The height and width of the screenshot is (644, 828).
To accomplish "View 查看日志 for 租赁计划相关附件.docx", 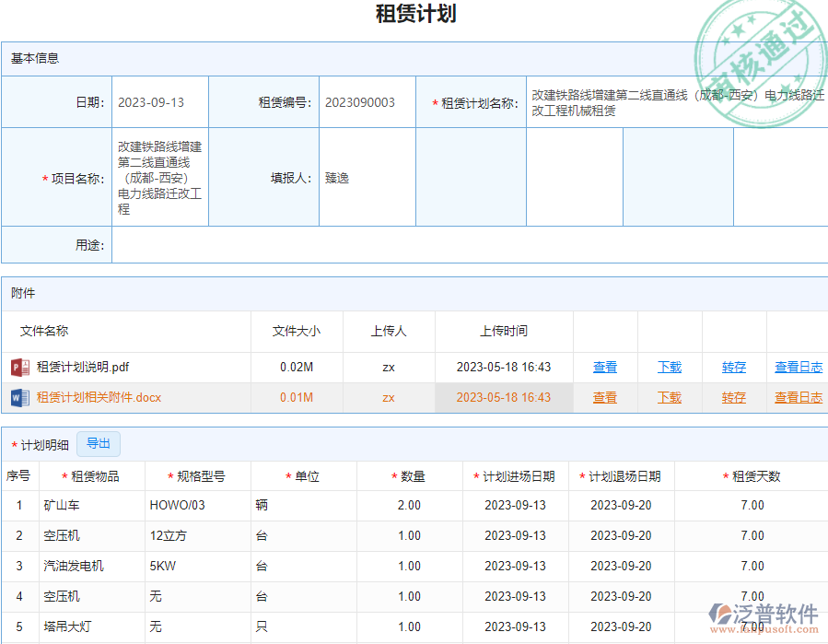I will [x=798, y=397].
